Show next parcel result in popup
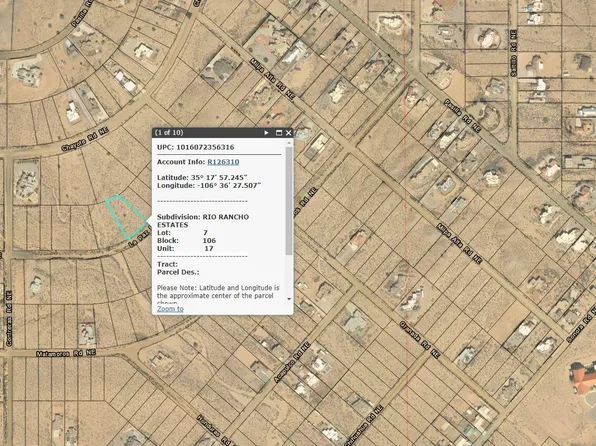The height and width of the screenshot is (446, 596). point(266,133)
